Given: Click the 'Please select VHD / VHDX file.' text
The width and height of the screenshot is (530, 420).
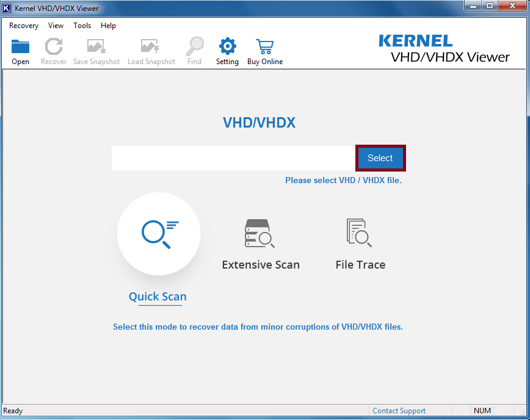Looking at the screenshot, I should 343,181.
